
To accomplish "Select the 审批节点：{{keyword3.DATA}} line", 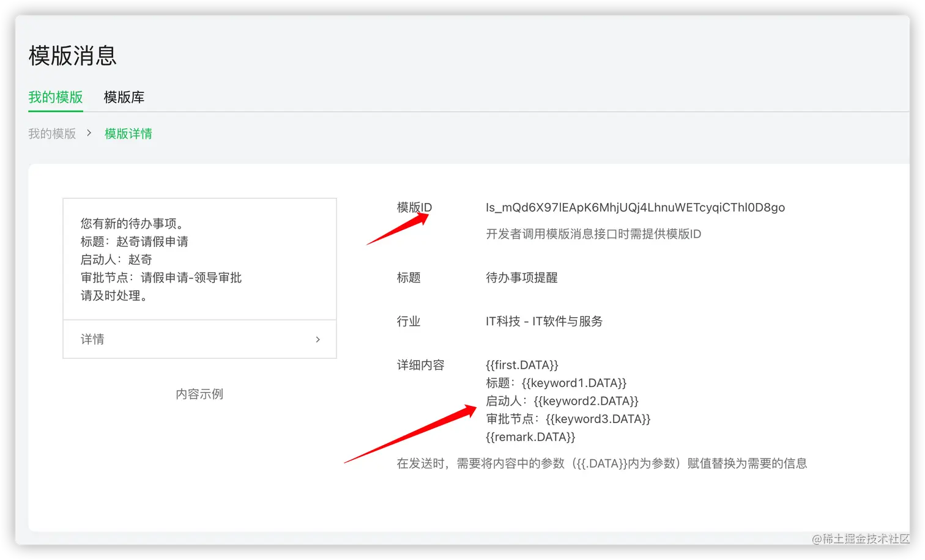I will 568,419.
